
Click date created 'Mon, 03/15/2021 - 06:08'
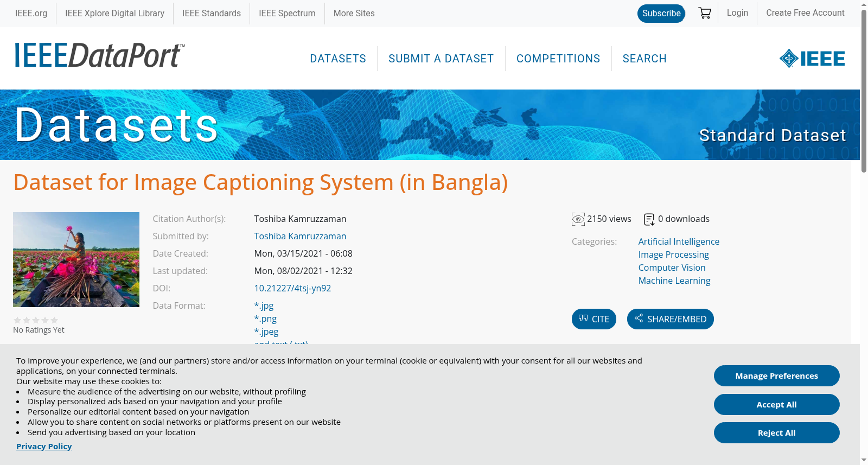pyautogui.click(x=303, y=254)
